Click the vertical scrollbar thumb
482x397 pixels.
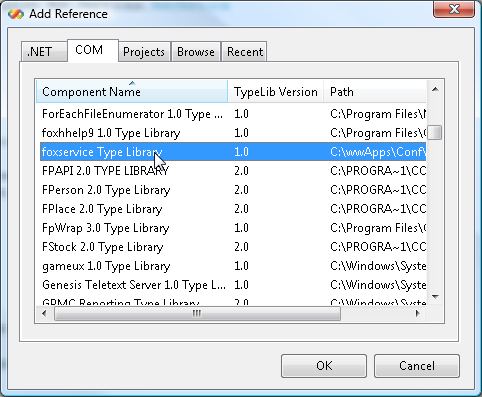click(x=435, y=132)
